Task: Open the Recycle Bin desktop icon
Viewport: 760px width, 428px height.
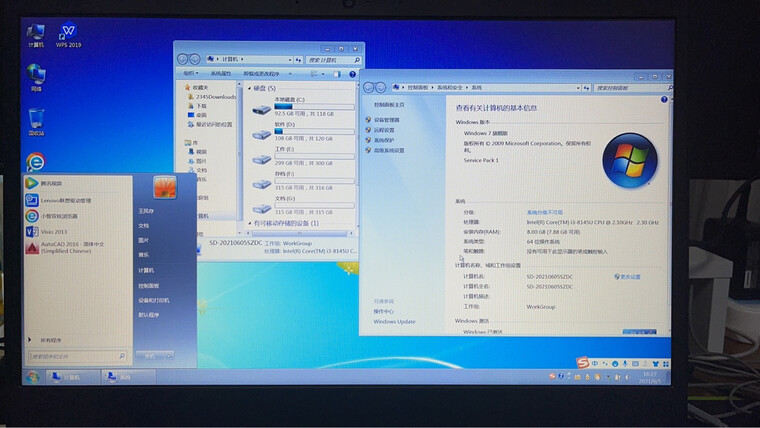Action: pyautogui.click(x=36, y=122)
